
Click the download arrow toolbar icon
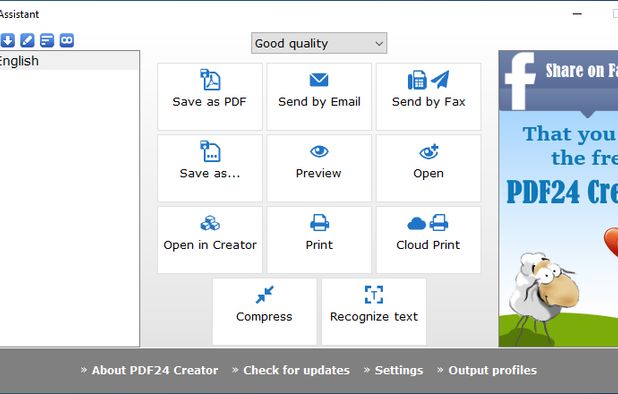pos(7,40)
